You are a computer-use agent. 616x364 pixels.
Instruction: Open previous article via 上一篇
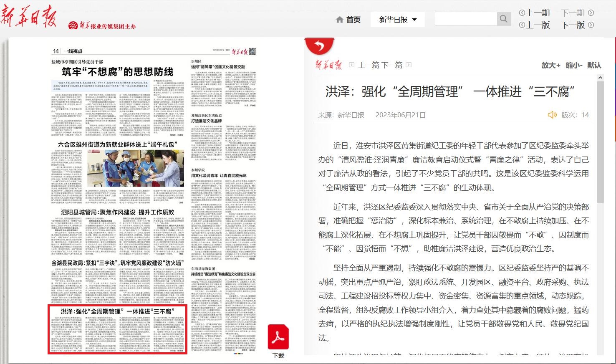point(369,65)
